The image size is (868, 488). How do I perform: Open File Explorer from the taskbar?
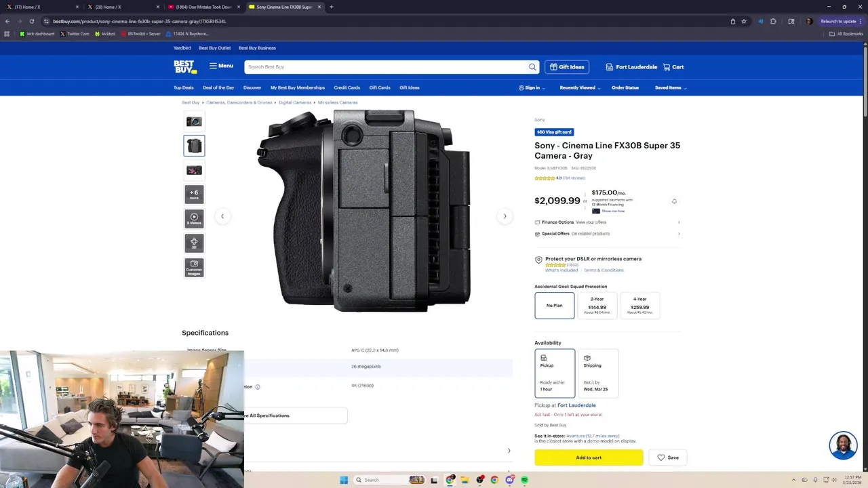(x=465, y=480)
